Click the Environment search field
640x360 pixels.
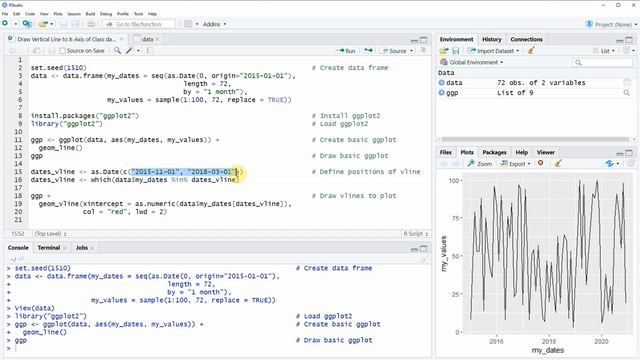(x=602, y=62)
